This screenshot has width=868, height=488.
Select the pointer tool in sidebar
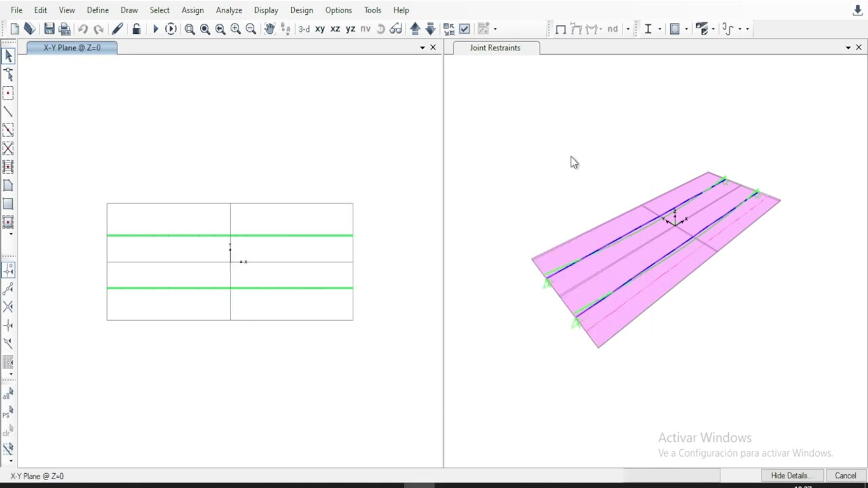[x=8, y=56]
